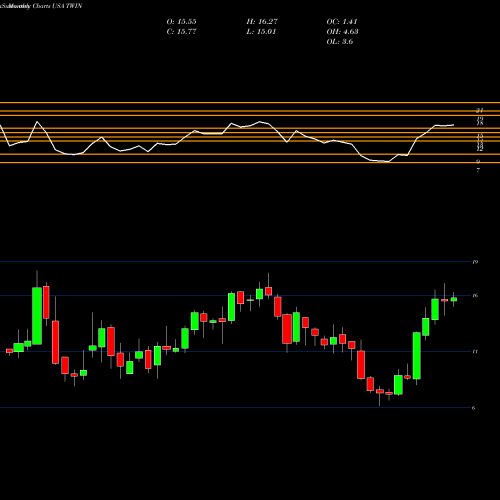Click the 11 price axis label on candlestick chart
The image size is (500, 500).
point(475,351)
